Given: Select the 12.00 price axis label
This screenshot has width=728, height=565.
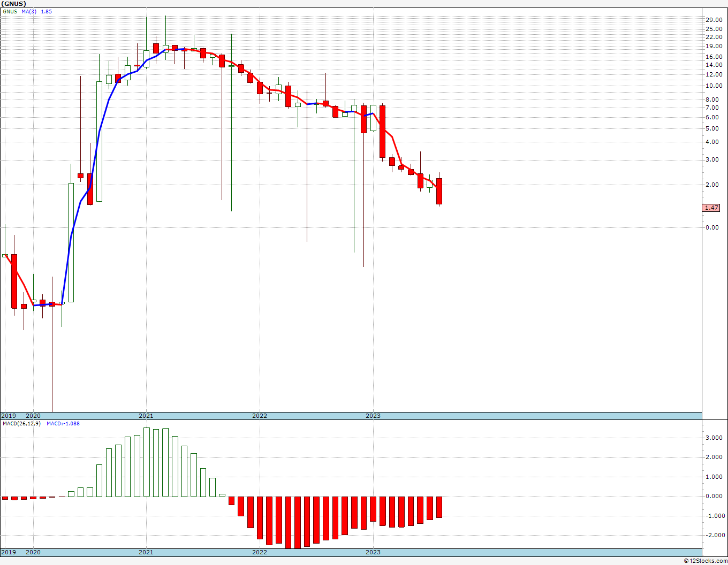Looking at the screenshot, I should [x=714, y=74].
